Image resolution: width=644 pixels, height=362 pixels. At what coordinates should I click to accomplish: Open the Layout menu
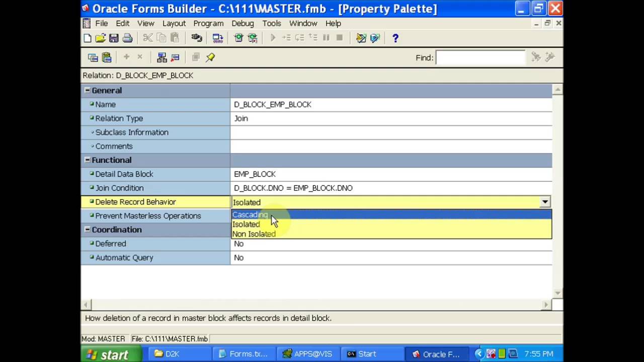pos(174,23)
